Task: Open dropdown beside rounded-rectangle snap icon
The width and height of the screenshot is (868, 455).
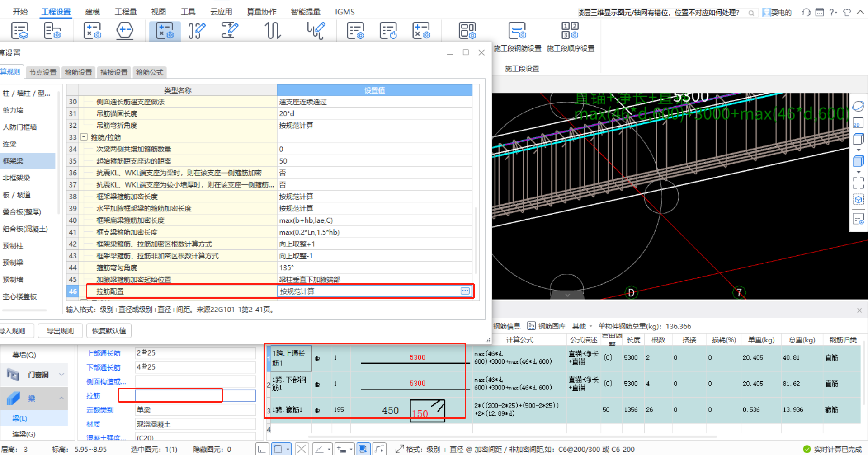Action: click(288, 449)
